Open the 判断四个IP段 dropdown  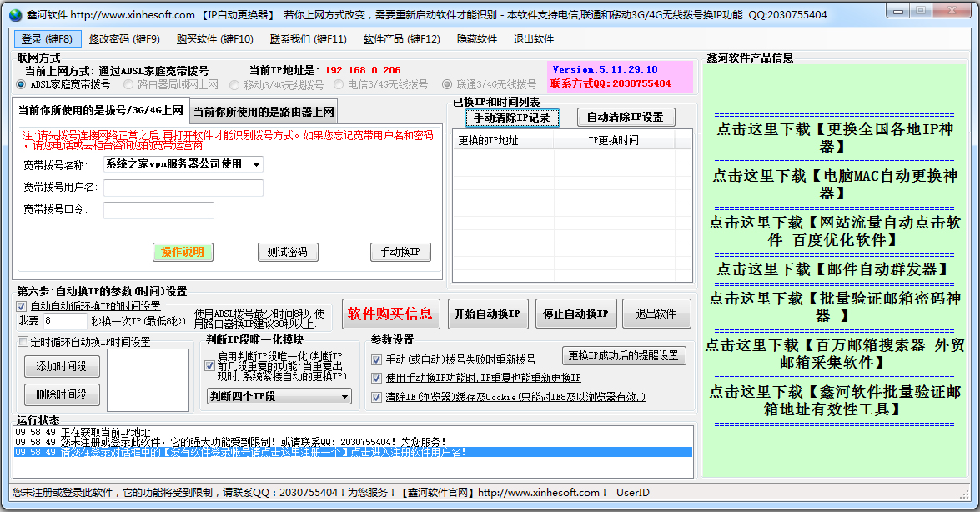[277, 396]
